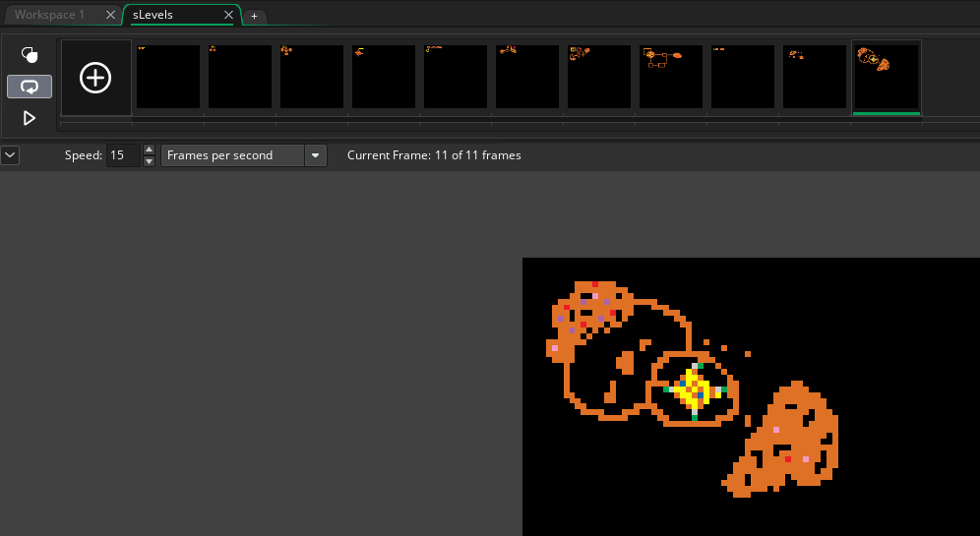Increase speed with up arrow

coord(149,149)
